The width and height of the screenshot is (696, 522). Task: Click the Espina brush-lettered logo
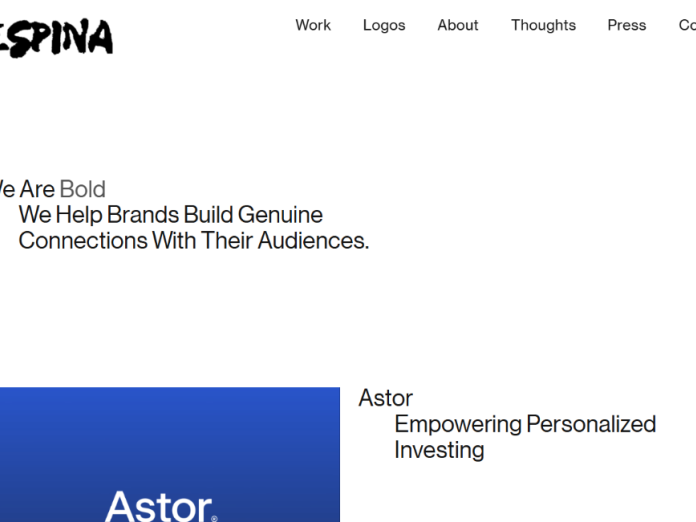[x=57, y=37]
